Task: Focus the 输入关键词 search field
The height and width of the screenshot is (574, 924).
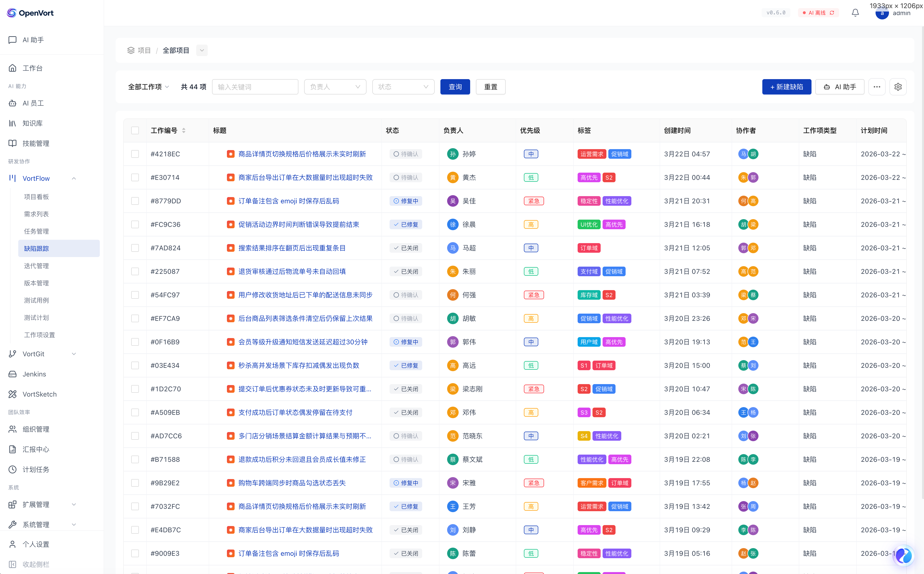Action: [255, 87]
